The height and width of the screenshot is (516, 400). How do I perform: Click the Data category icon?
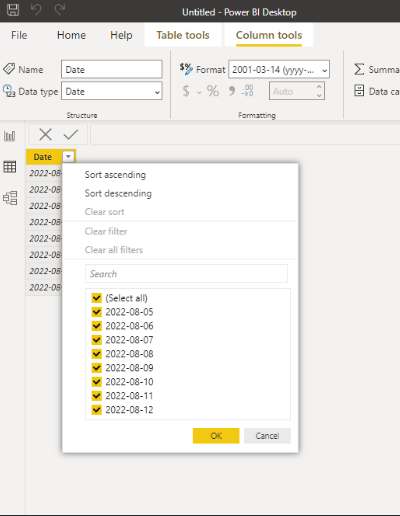[x=359, y=91]
